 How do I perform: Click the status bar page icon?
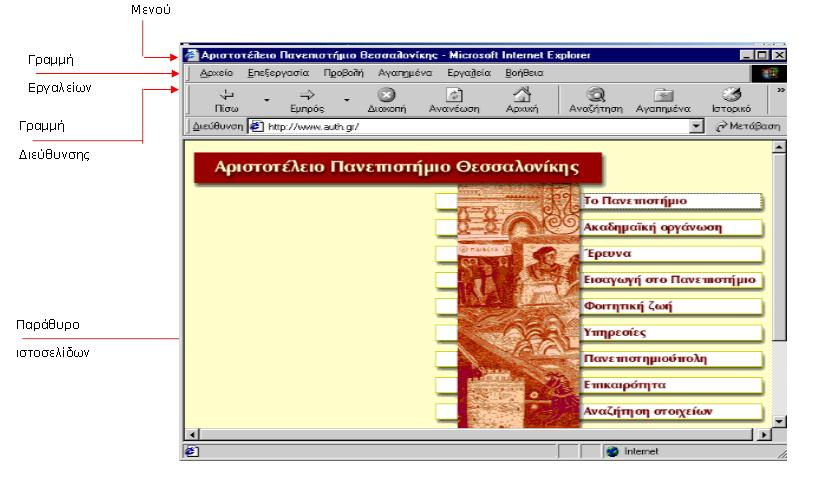coord(192,452)
